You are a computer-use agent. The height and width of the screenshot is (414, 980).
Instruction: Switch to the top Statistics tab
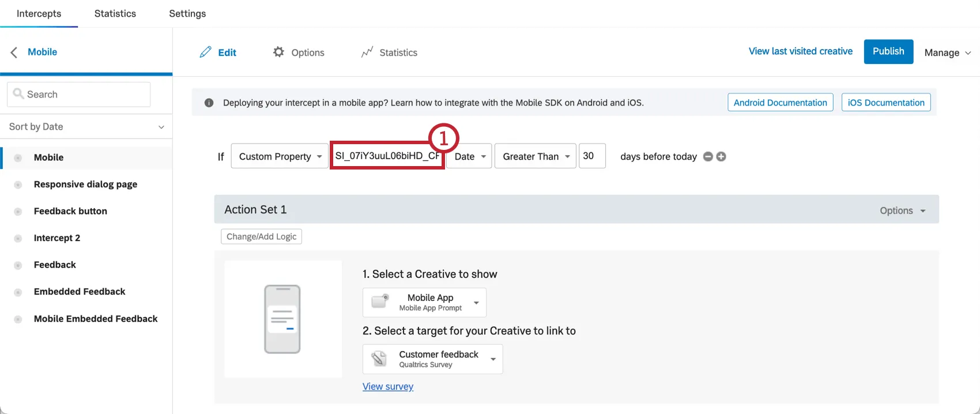pyautogui.click(x=115, y=13)
